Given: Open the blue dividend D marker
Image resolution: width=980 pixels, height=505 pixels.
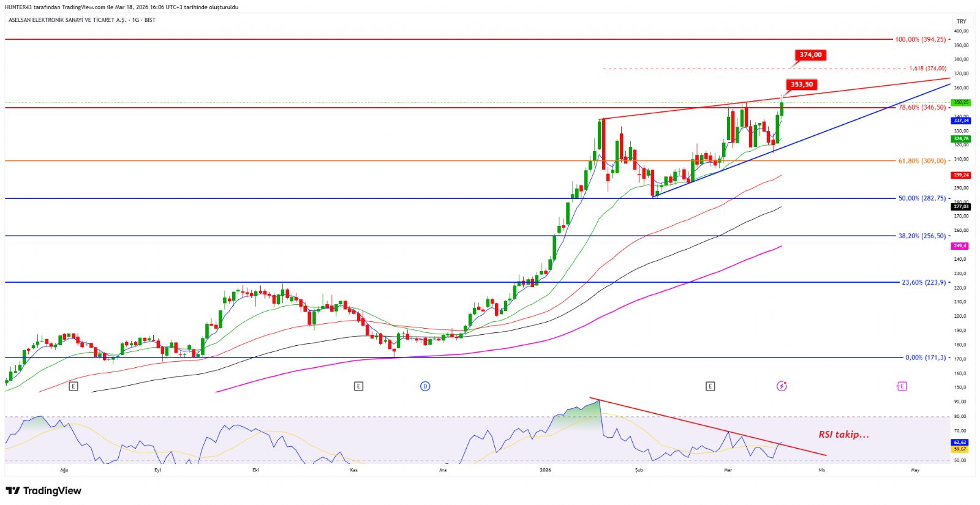Looking at the screenshot, I should coord(425,386).
